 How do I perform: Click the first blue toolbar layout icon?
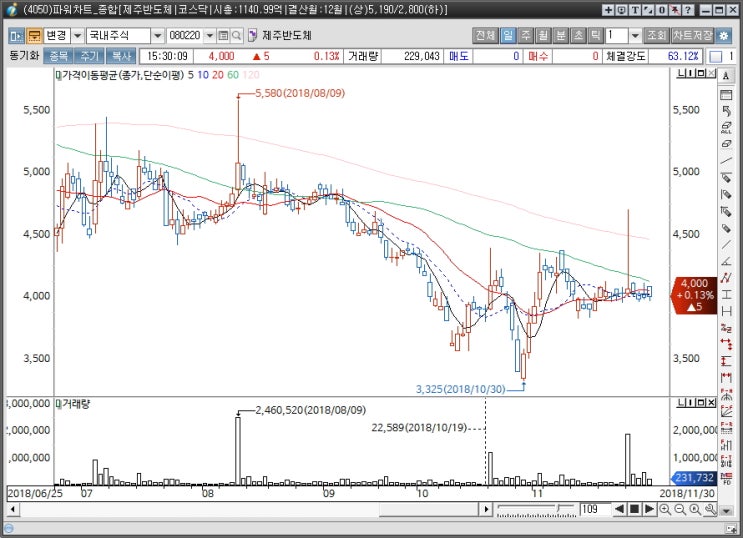tap(17, 36)
